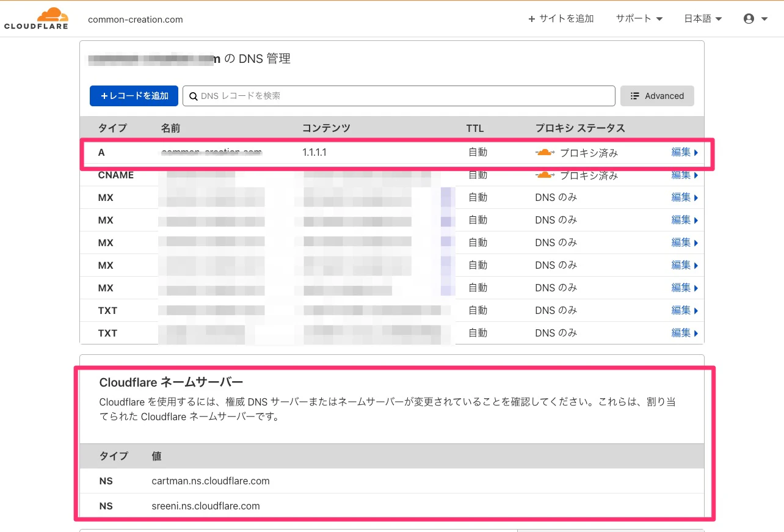
Task: Edit the A record row
Action: click(684, 153)
